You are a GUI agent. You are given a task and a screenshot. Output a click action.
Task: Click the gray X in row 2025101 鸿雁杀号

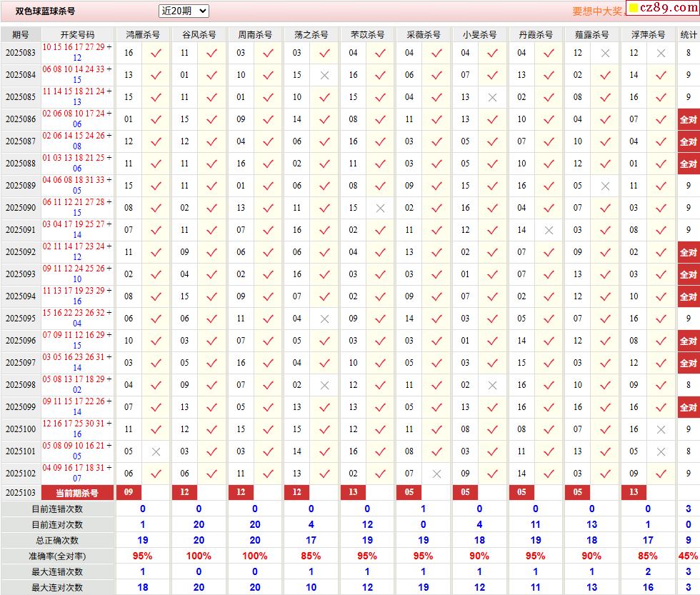156,451
